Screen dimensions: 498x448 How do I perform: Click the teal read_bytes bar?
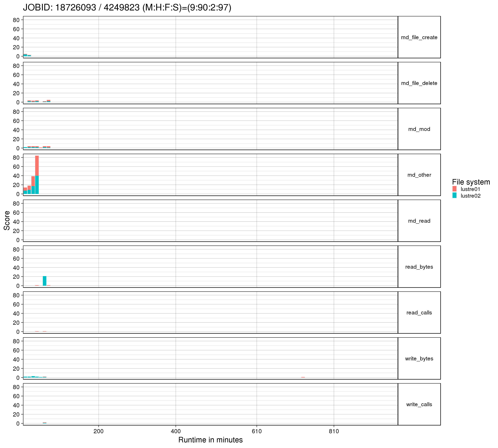(45, 281)
